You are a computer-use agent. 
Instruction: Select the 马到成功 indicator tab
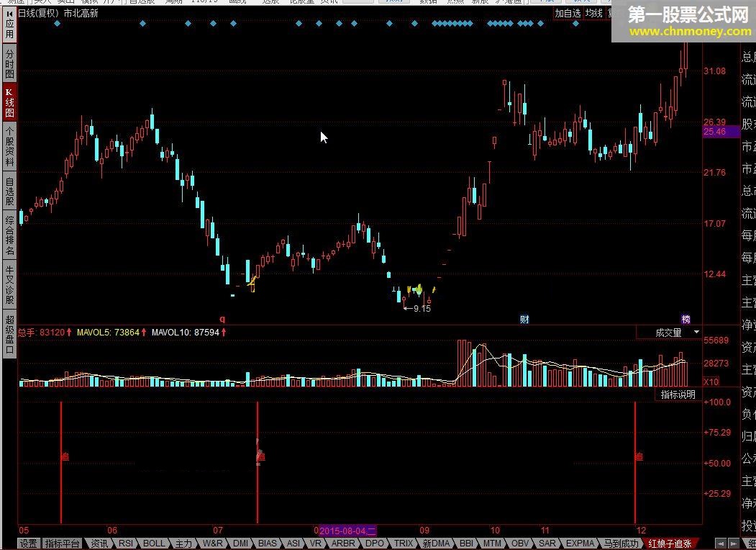621,544
